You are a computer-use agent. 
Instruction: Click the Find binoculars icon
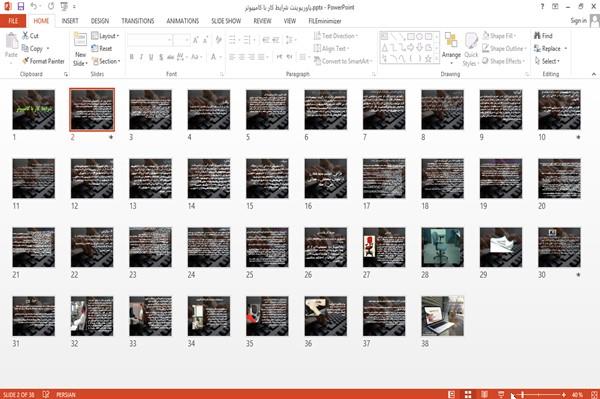pos(537,36)
